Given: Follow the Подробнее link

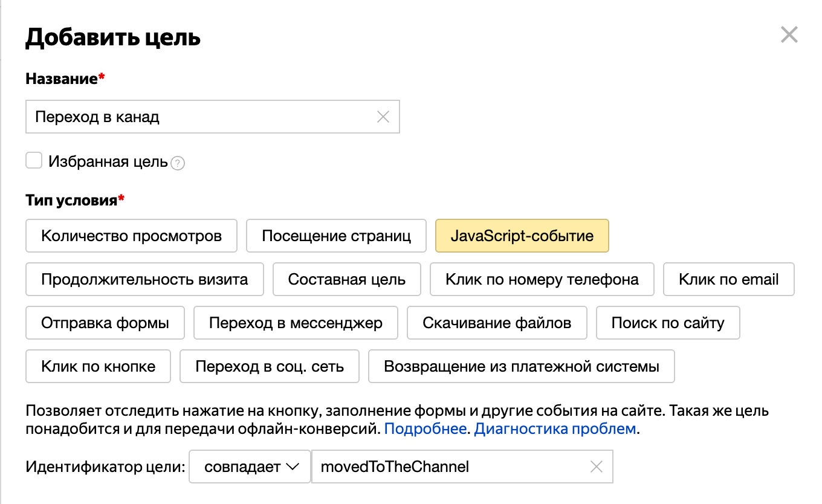Looking at the screenshot, I should pos(424,428).
